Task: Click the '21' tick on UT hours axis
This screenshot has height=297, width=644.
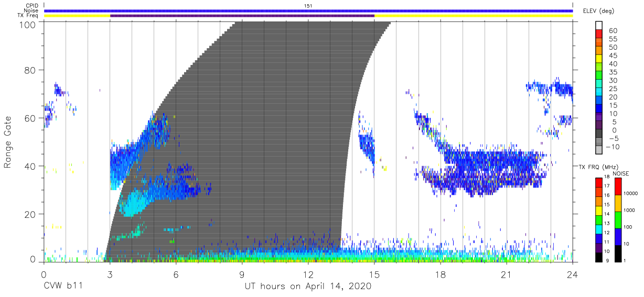Action: pos(507,273)
